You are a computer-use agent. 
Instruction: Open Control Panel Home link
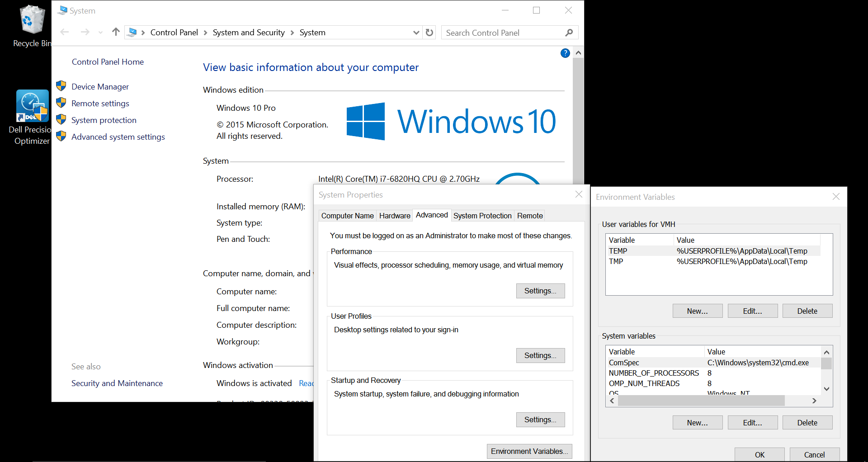[108, 62]
